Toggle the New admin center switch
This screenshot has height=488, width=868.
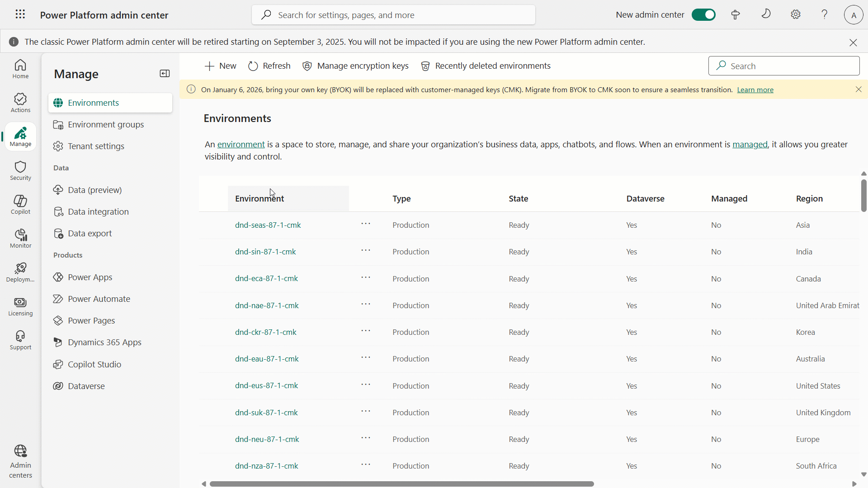[703, 14]
